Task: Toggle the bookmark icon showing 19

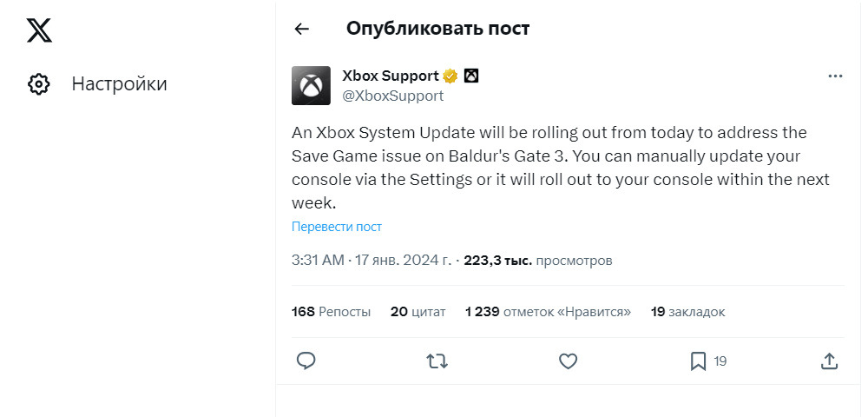Action: click(699, 361)
